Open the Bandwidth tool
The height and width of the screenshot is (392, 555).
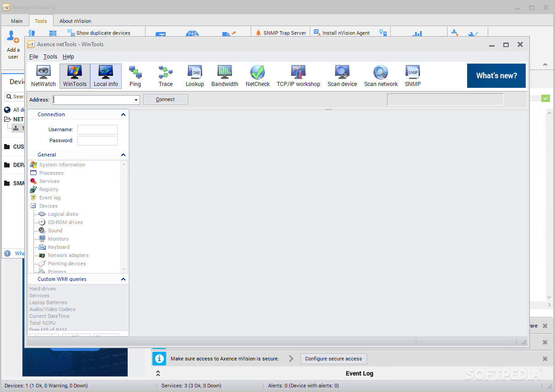click(x=225, y=76)
